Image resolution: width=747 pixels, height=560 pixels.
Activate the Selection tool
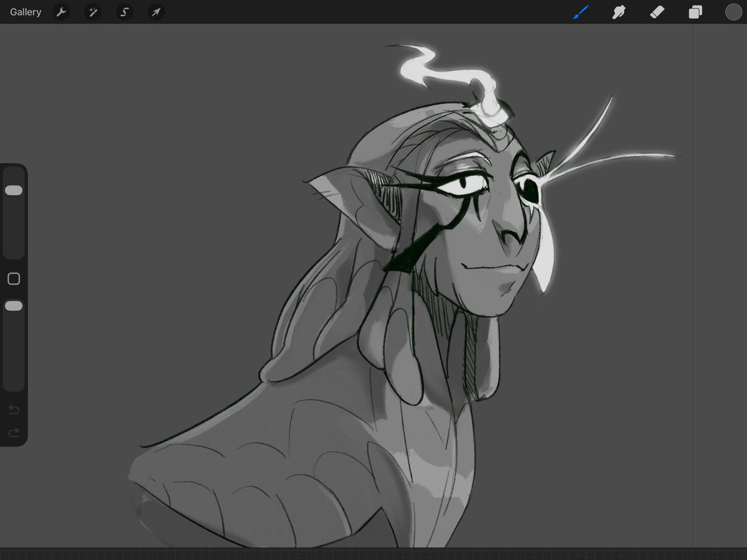(125, 12)
